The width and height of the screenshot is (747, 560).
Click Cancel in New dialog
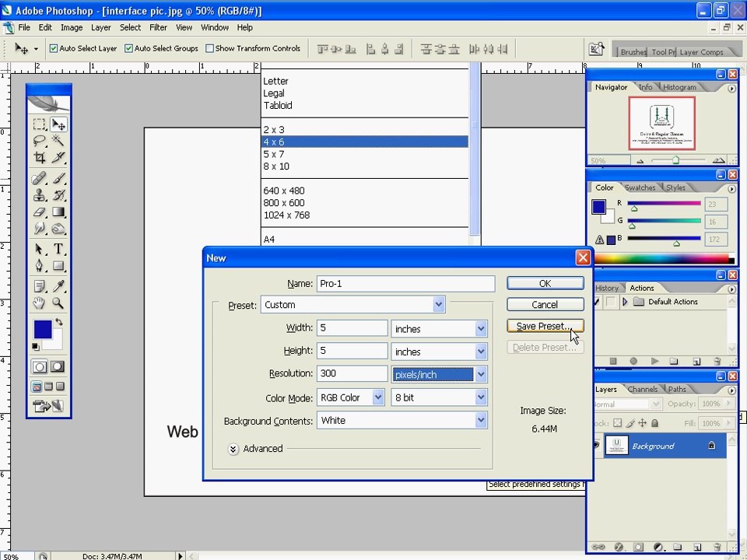coord(545,305)
